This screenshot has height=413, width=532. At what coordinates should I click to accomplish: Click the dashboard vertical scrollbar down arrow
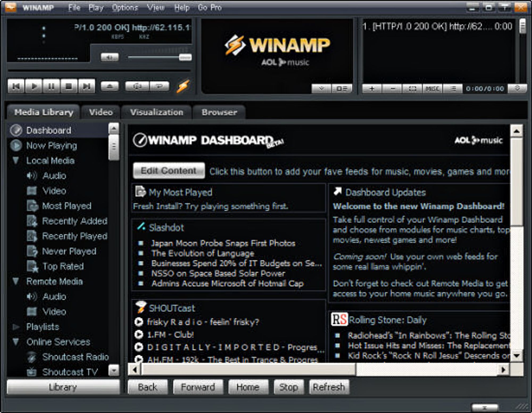(x=517, y=356)
